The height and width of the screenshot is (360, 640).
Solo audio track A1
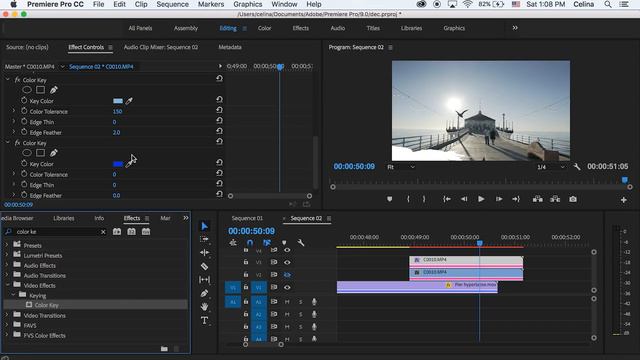(x=301, y=302)
